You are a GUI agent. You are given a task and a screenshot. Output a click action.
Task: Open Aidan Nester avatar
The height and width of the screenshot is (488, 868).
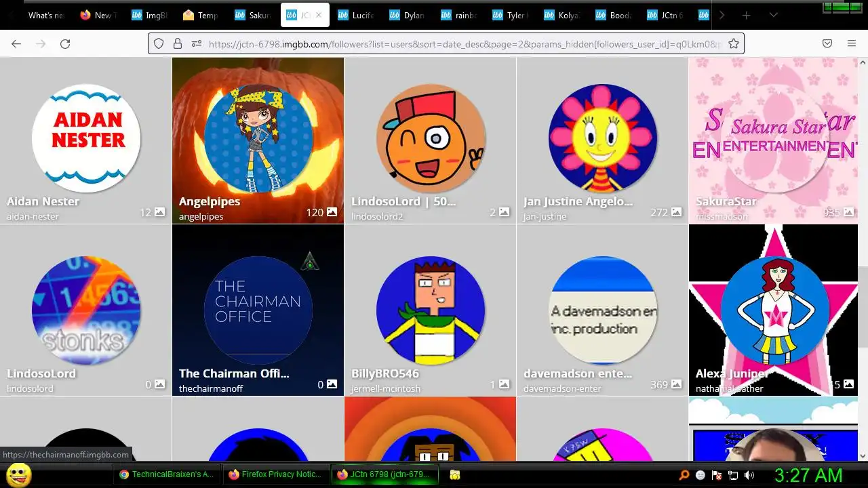pos(86,138)
